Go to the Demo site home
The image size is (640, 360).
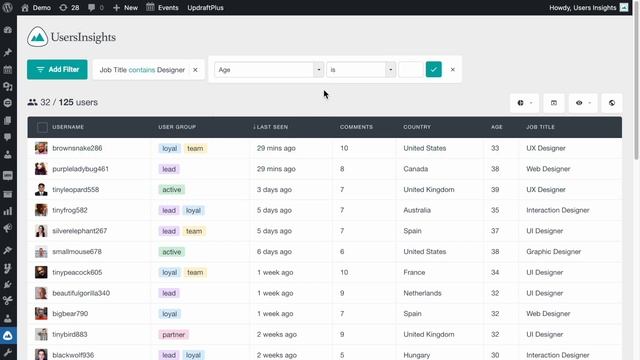tap(36, 7)
